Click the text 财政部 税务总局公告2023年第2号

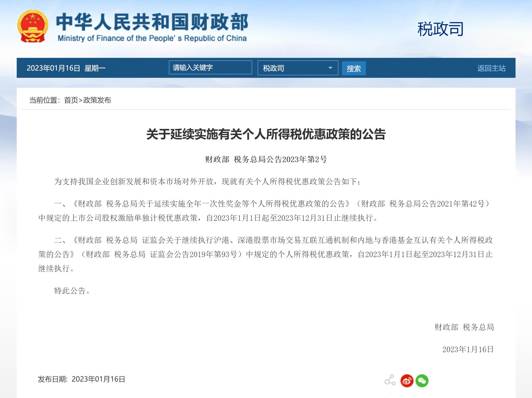266,159
